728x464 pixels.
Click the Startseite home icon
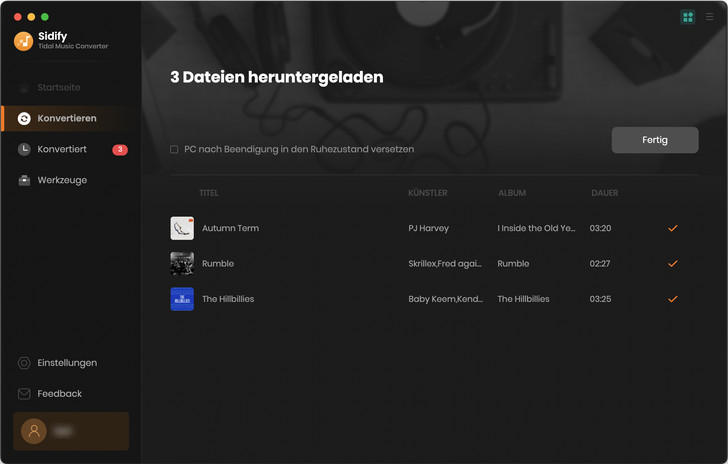(24, 87)
